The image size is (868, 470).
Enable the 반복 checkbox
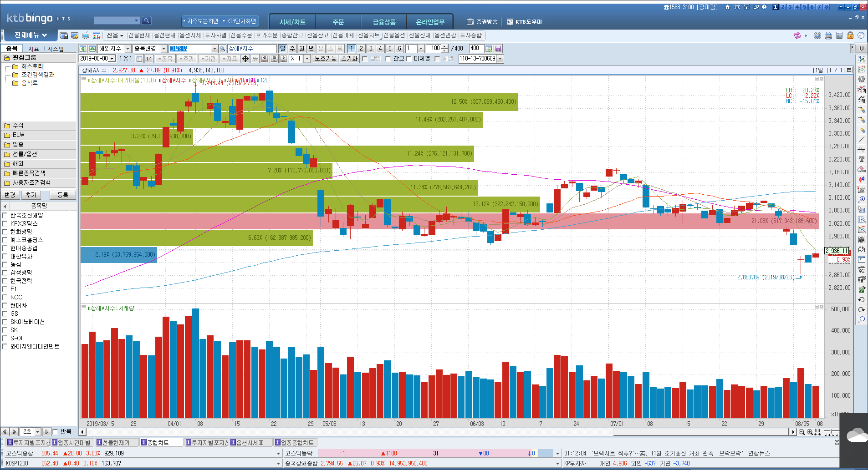click(x=55, y=432)
